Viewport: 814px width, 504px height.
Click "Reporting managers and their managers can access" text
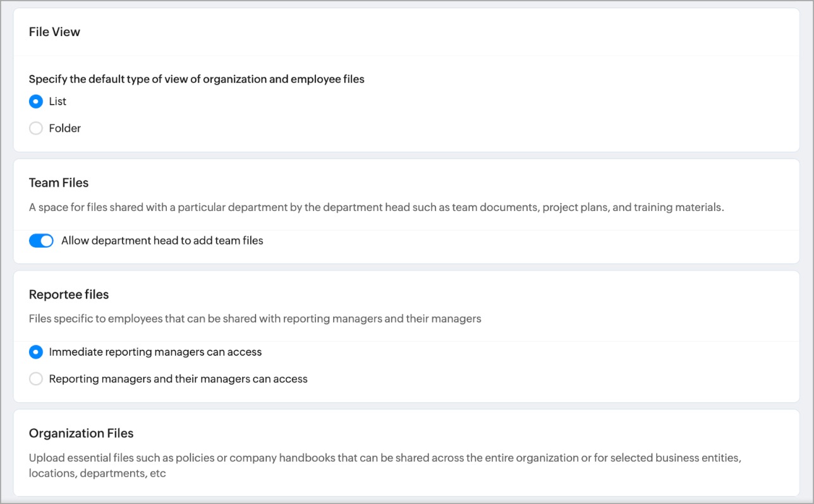[178, 379]
